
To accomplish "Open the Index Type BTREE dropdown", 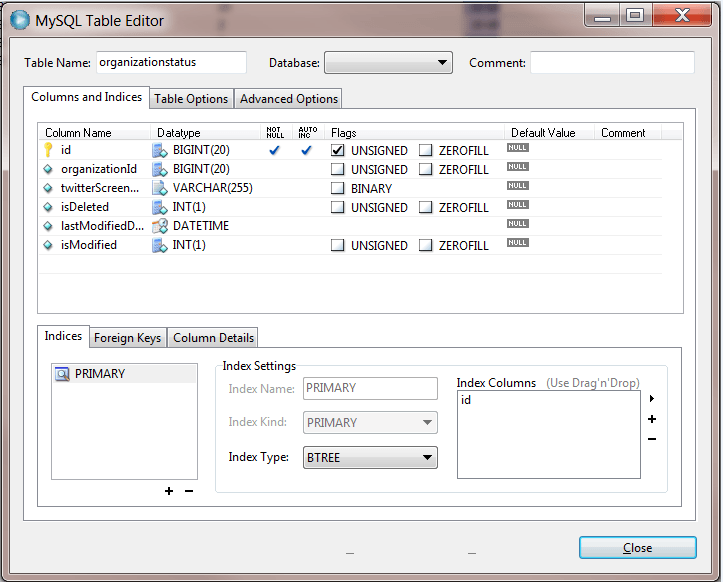I will [x=370, y=457].
